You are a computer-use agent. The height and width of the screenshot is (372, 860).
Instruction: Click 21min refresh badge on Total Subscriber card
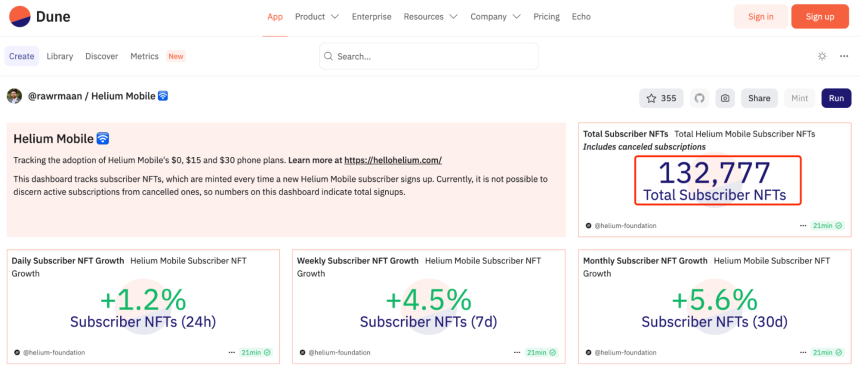(x=827, y=226)
